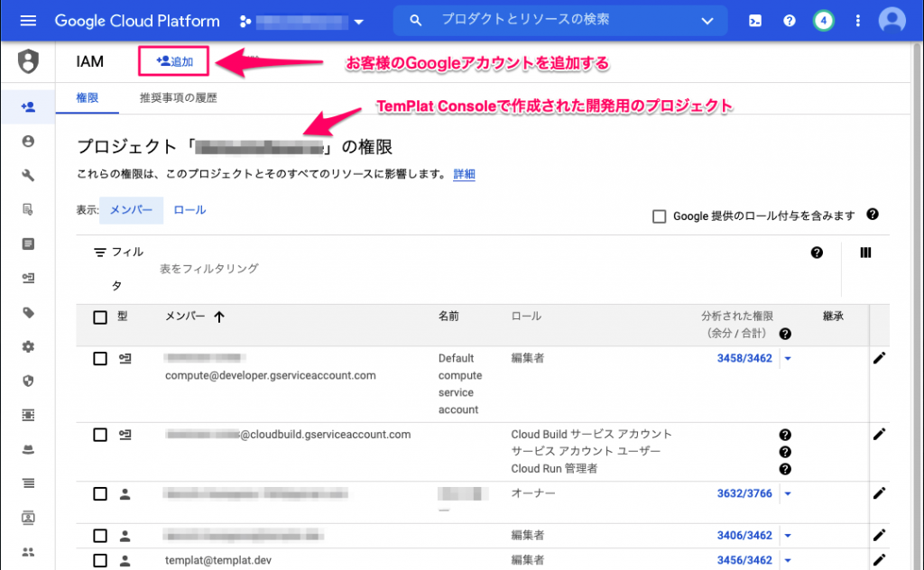
Task: Open the wrench troubleshooter sidebar icon
Action: (x=28, y=176)
